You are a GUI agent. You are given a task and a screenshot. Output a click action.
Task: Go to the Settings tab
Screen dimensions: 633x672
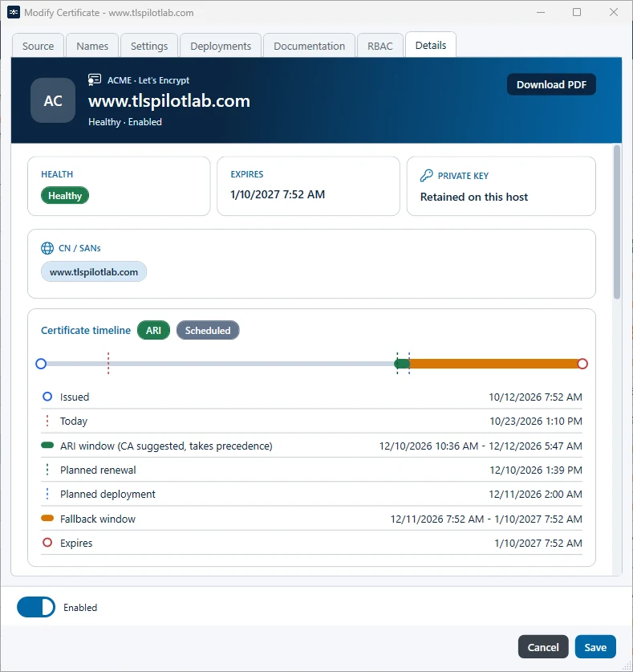click(x=149, y=46)
